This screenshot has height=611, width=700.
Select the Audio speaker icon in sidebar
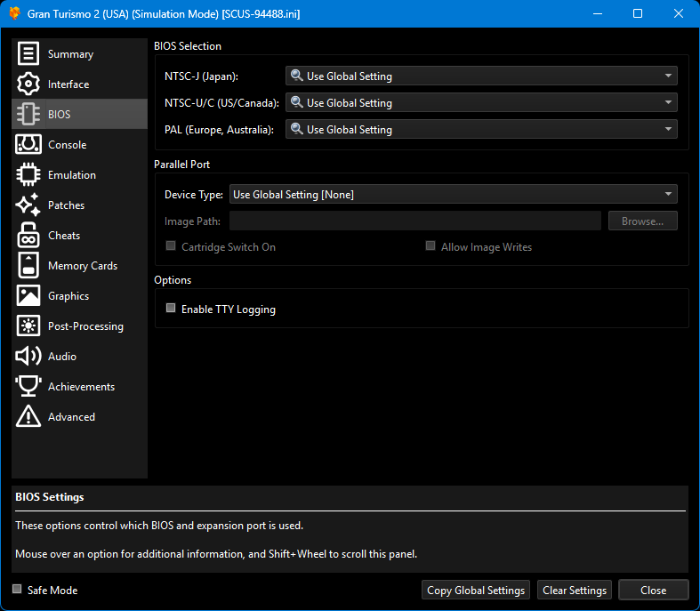tap(28, 357)
